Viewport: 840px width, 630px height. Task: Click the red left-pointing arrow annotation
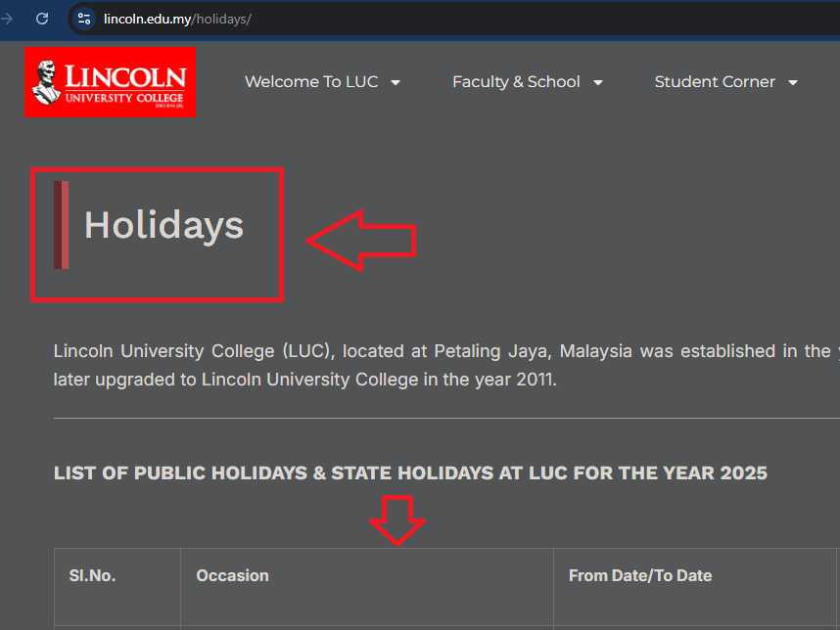pos(361,241)
